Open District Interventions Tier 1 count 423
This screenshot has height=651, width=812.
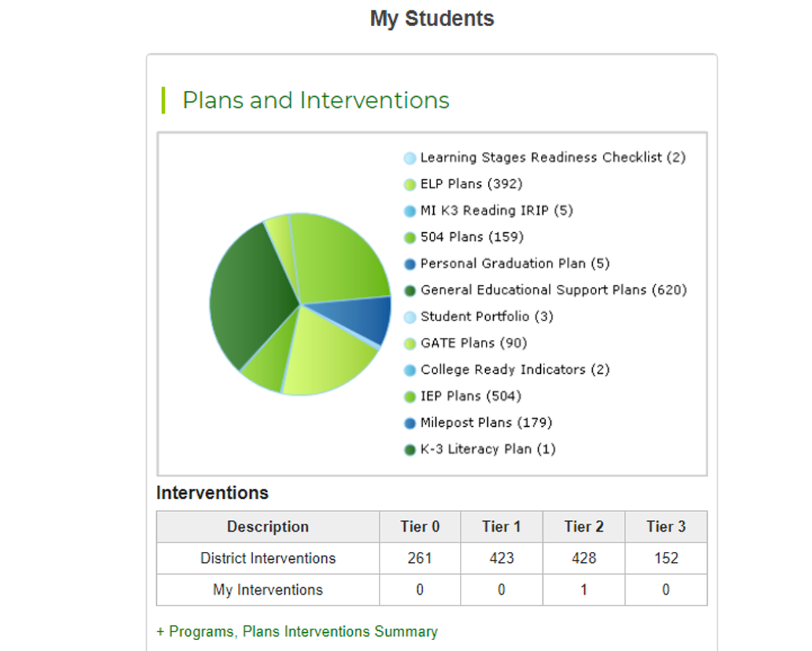pos(502,558)
